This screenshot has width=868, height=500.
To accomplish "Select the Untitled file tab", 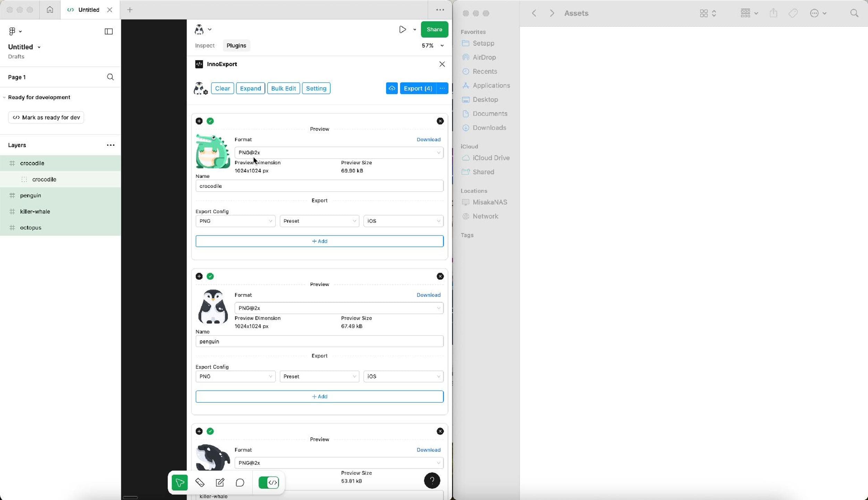I will tap(90, 10).
